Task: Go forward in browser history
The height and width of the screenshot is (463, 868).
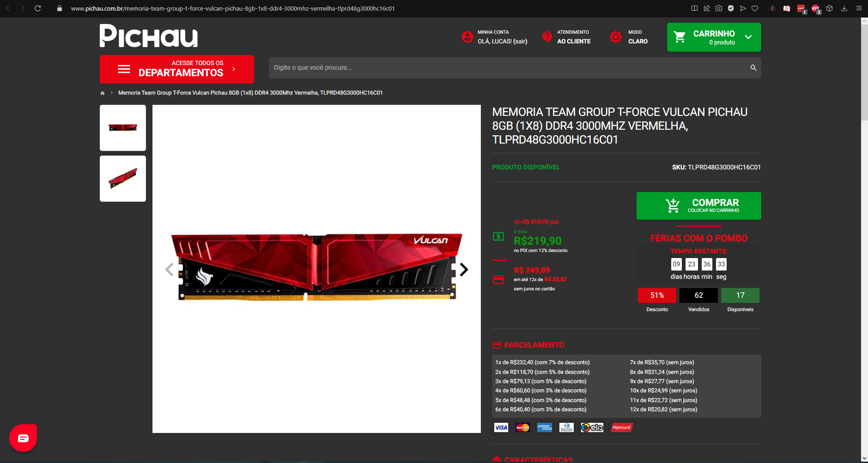Action: pyautogui.click(x=23, y=8)
